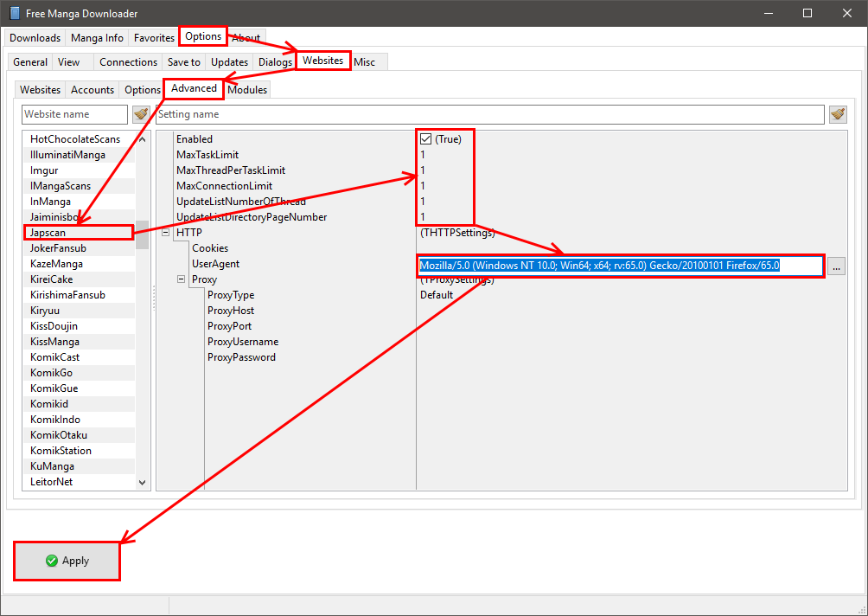Select LeitorNet in the website list
868x616 pixels.
[78, 481]
